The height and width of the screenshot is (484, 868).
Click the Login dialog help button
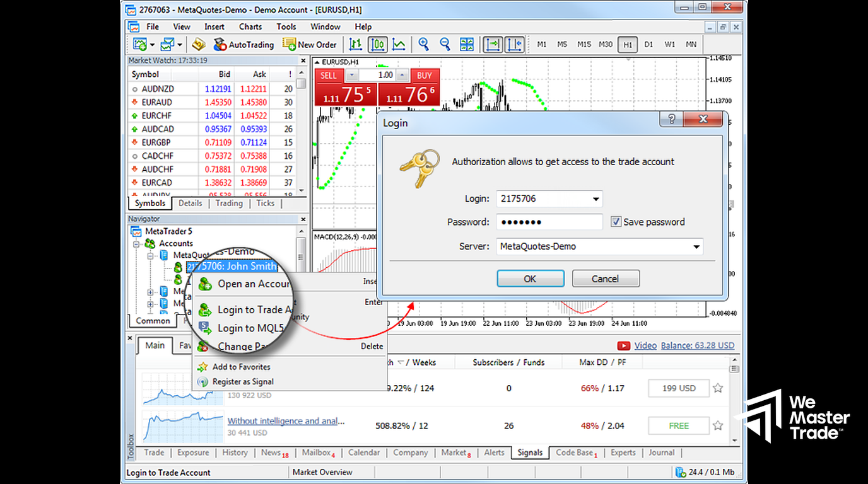point(671,119)
